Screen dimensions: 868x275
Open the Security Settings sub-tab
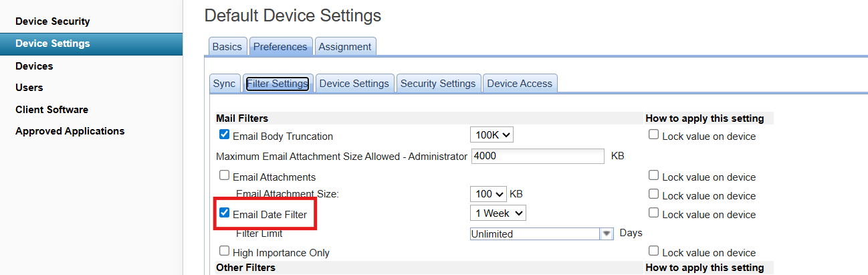tap(437, 84)
